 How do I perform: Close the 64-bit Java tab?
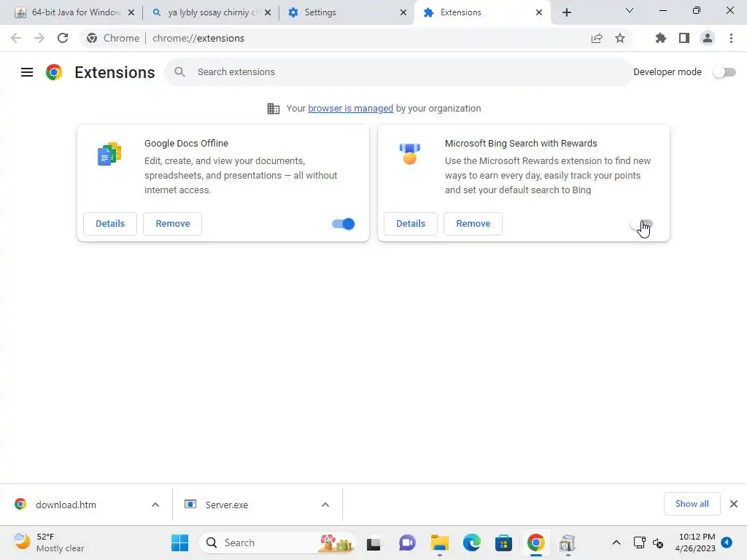131,12
